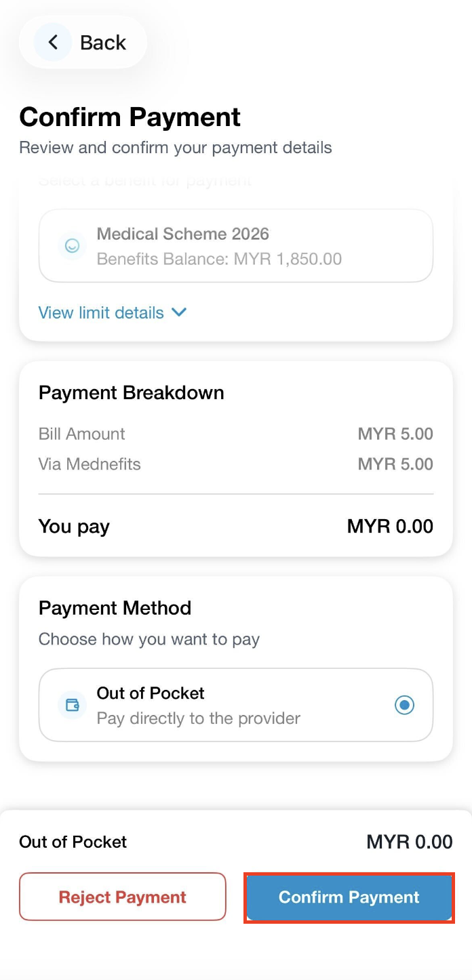Tap the back chevron arrow icon
Viewport: 472px width, 980px height.
coord(53,43)
